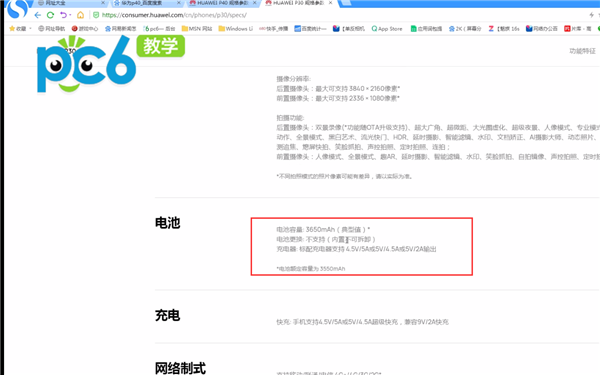Open the 网络办公 bookmark

pyautogui.click(x=541, y=29)
